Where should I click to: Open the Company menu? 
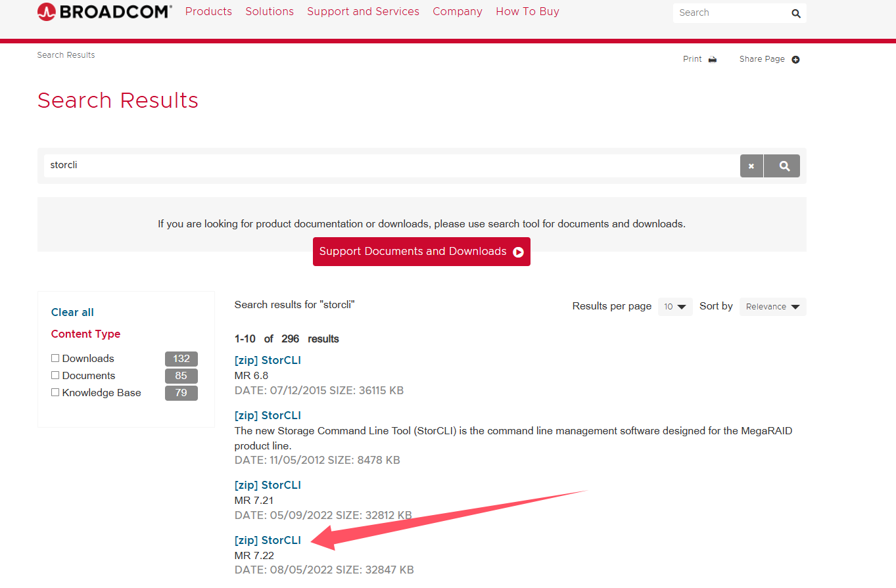(458, 12)
